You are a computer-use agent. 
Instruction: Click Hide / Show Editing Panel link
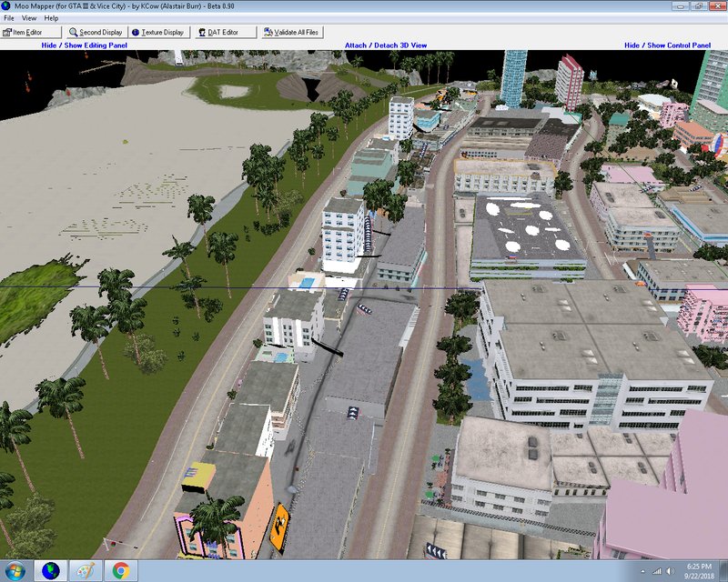[84, 45]
